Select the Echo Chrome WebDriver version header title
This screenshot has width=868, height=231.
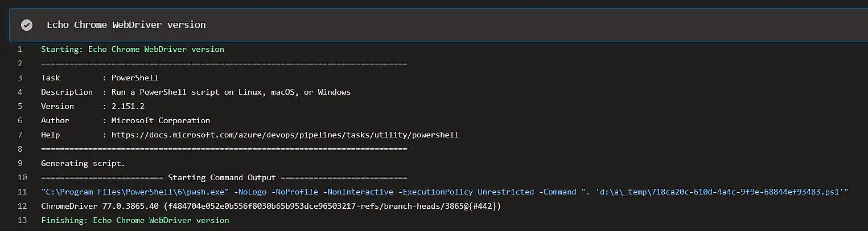(x=126, y=25)
